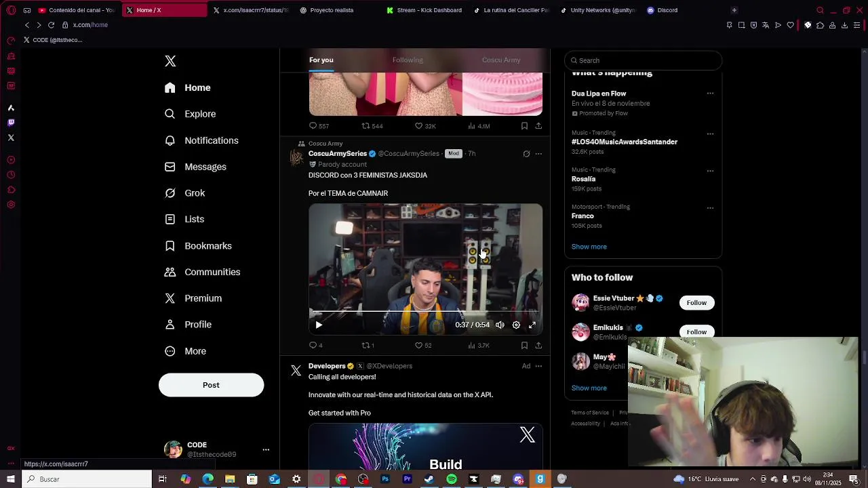Open Messages from the sidebar
This screenshot has height=488, width=868.
click(195, 167)
